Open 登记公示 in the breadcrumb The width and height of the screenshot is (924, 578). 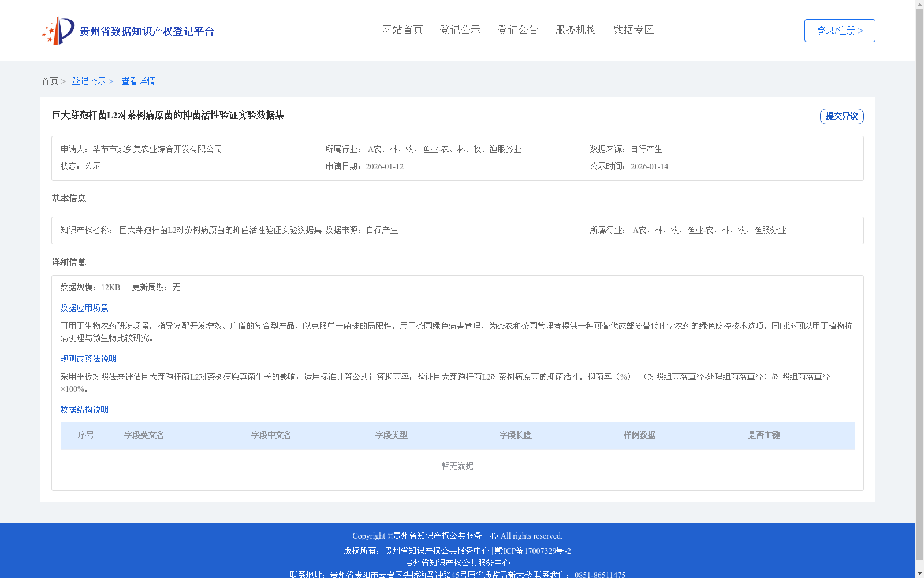88,81
